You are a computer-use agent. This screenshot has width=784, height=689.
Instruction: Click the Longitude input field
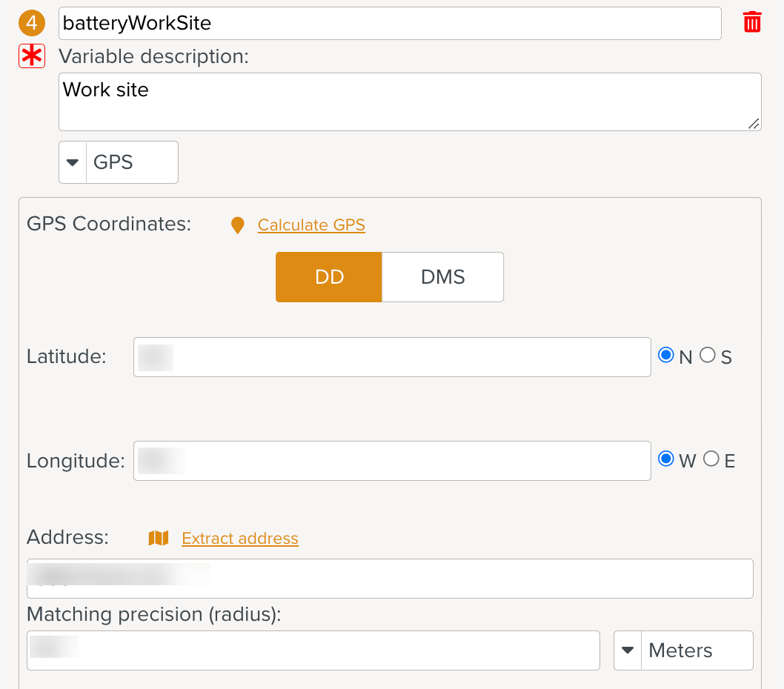392,461
